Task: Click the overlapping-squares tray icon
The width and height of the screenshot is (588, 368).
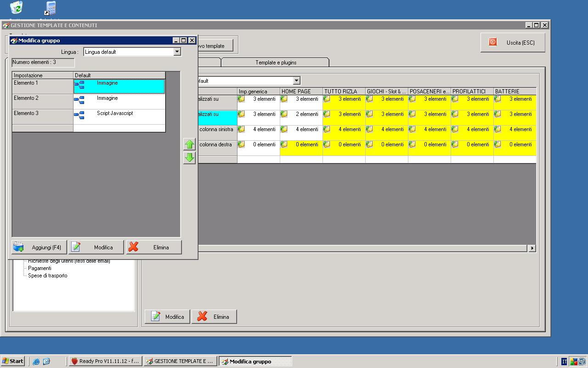Action: click(x=582, y=362)
